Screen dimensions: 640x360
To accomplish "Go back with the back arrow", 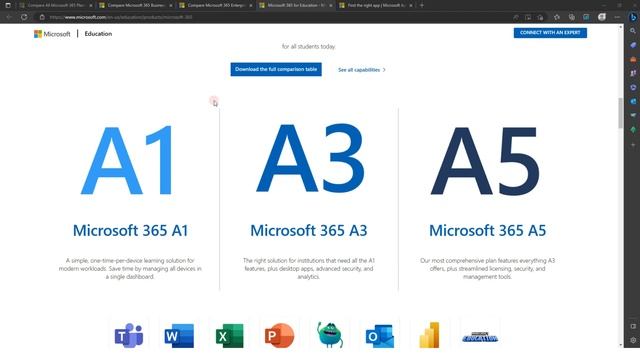I will [x=9, y=17].
